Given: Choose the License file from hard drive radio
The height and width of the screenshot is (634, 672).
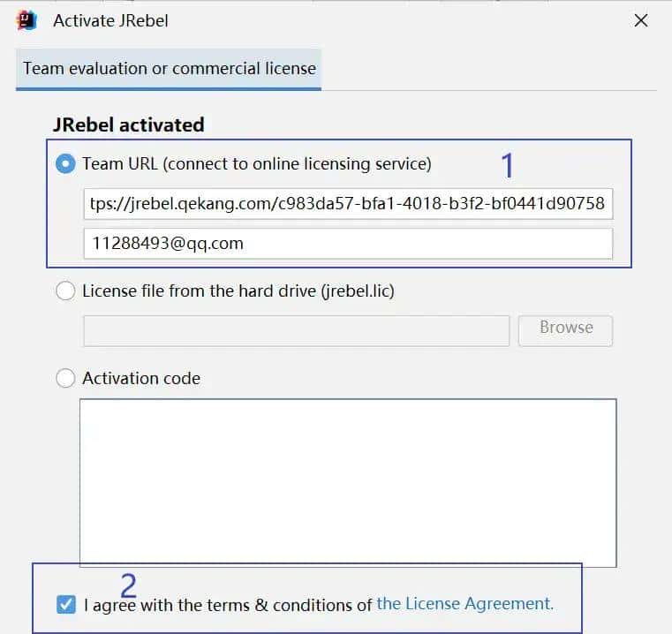Looking at the screenshot, I should 65,291.
